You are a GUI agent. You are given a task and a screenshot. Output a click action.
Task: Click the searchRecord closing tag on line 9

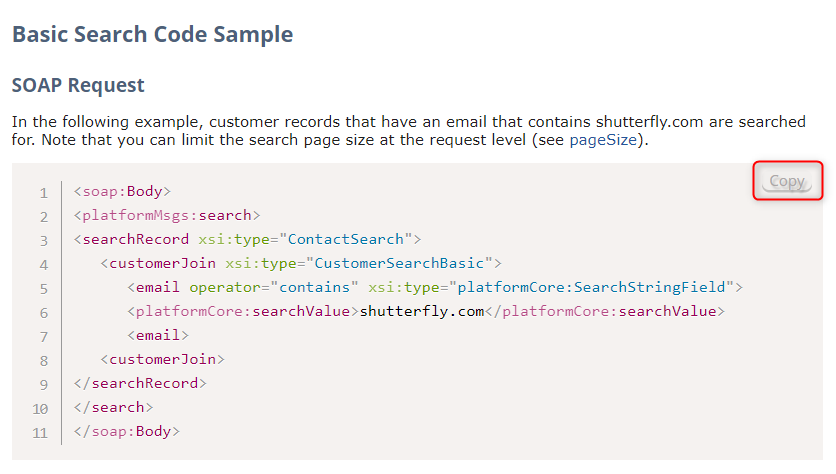pyautogui.click(x=140, y=383)
